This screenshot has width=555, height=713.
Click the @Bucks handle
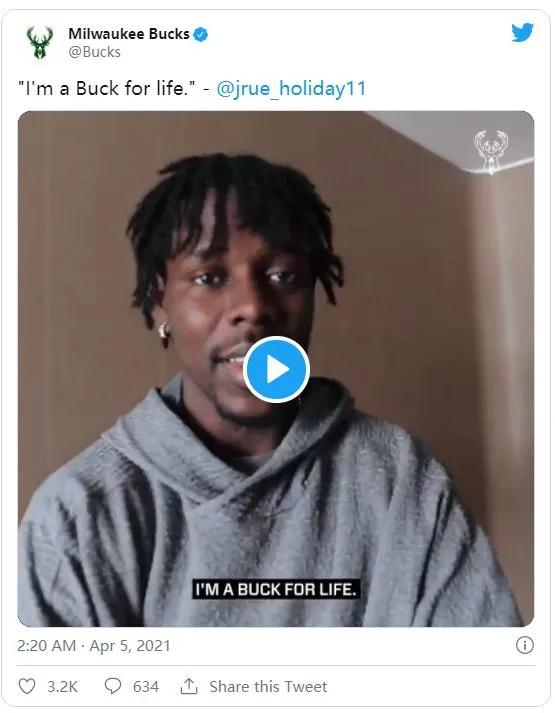[x=94, y=52]
